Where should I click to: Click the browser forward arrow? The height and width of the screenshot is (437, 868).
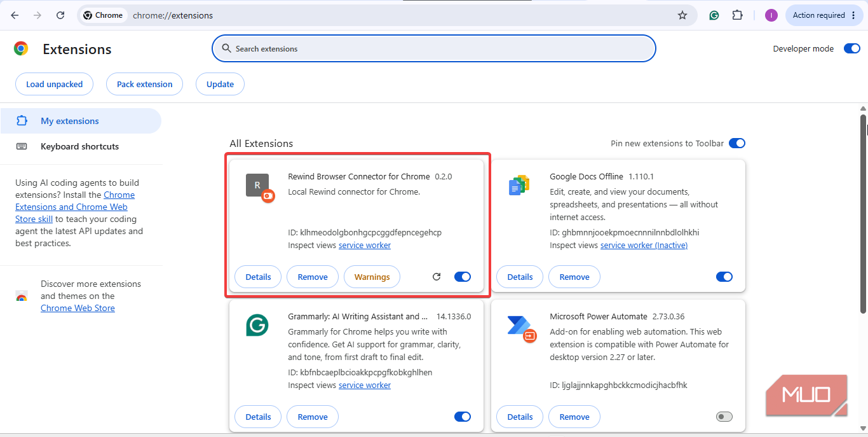37,15
